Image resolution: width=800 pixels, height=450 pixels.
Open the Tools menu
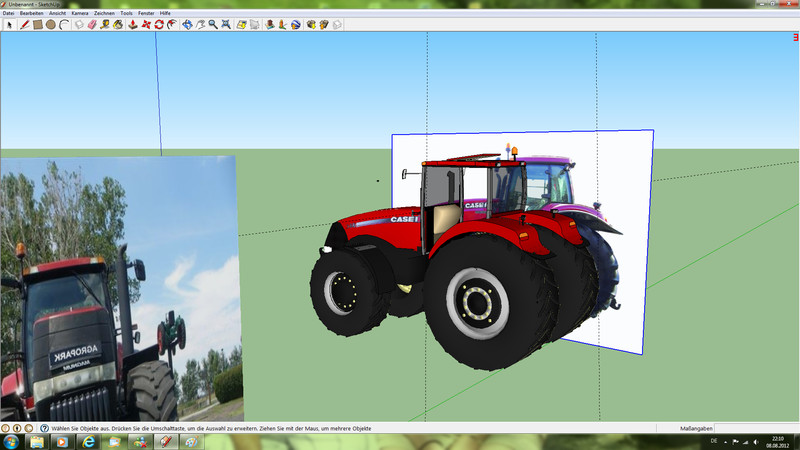click(127, 13)
